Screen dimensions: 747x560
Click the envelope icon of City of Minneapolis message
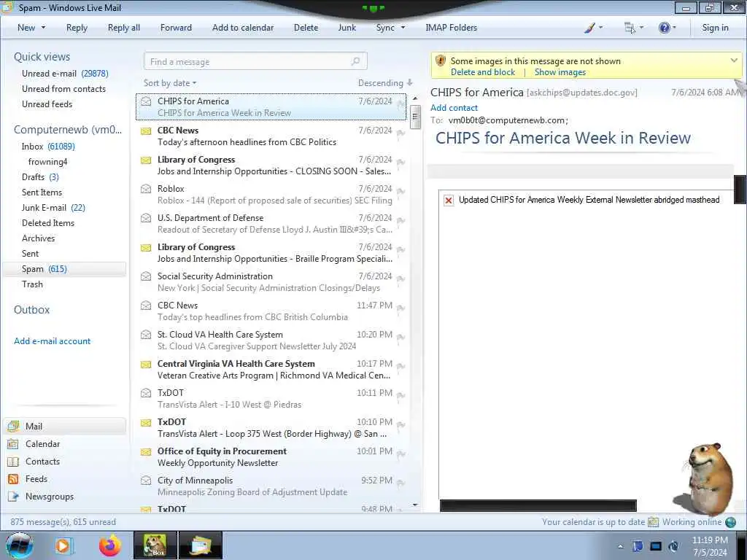[x=146, y=481]
